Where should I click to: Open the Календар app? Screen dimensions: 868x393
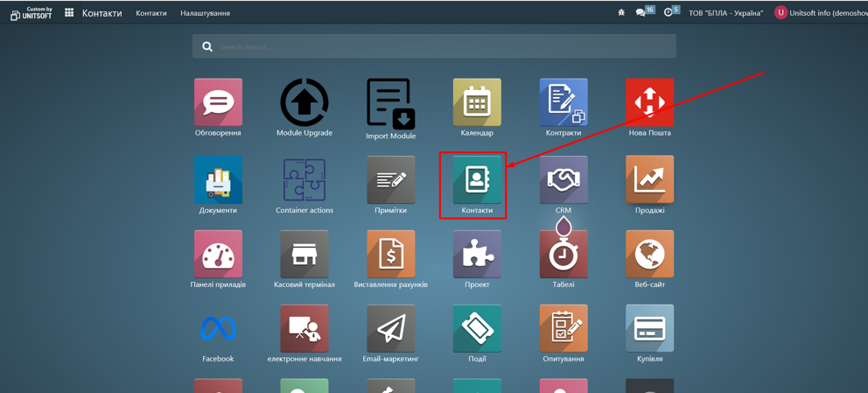(x=477, y=102)
